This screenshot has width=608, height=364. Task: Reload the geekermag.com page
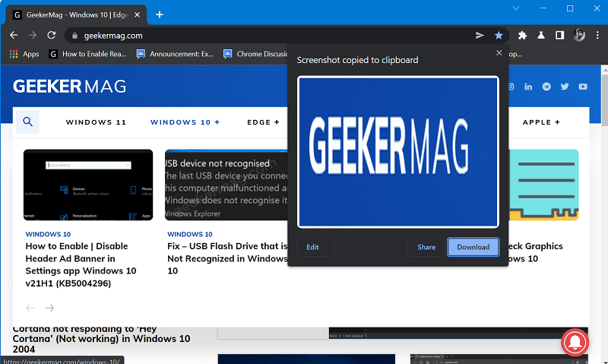coord(51,35)
